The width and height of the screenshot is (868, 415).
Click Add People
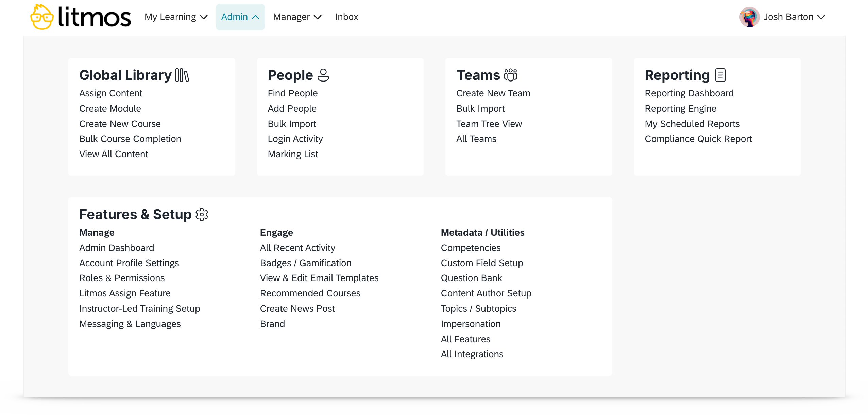click(x=292, y=108)
